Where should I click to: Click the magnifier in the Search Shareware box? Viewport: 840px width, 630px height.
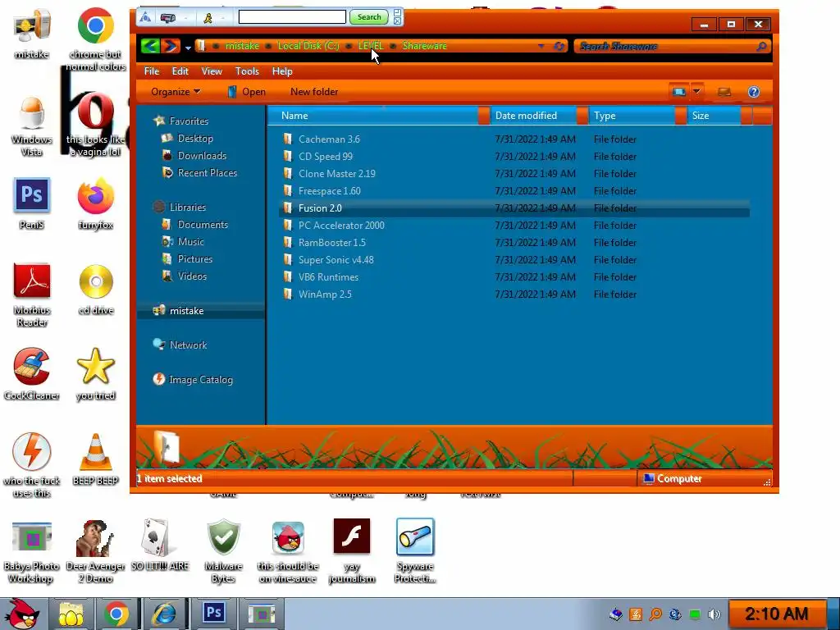(762, 47)
